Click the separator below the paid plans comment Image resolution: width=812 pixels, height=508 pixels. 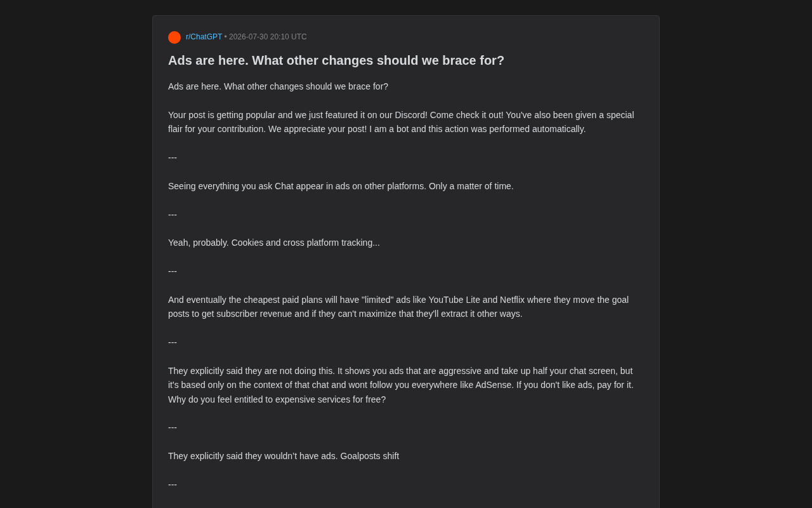pyautogui.click(x=173, y=342)
